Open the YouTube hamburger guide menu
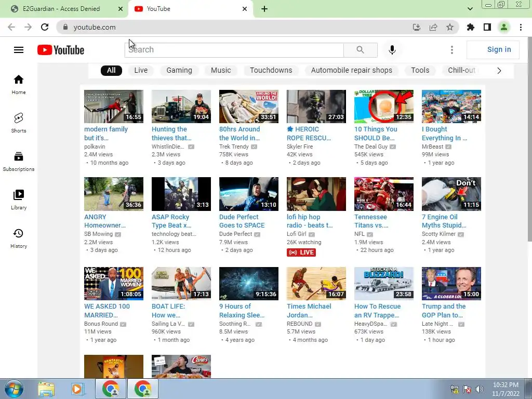 pos(19,50)
